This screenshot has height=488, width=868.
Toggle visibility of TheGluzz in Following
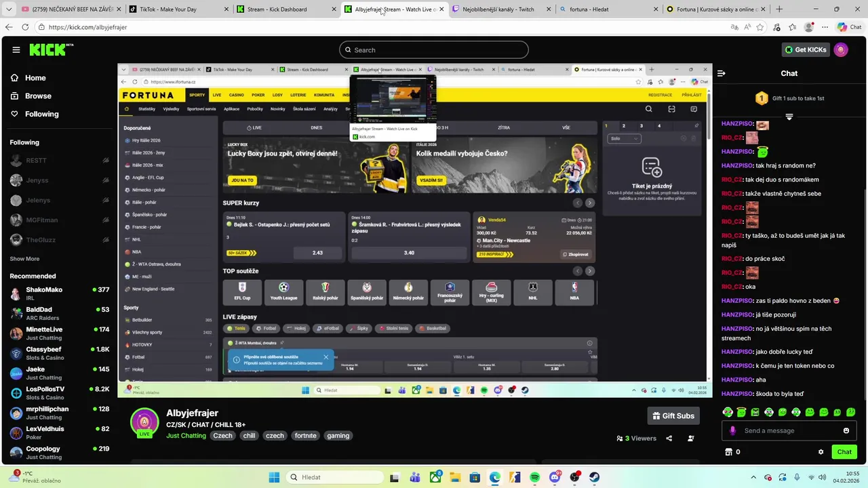coord(106,239)
